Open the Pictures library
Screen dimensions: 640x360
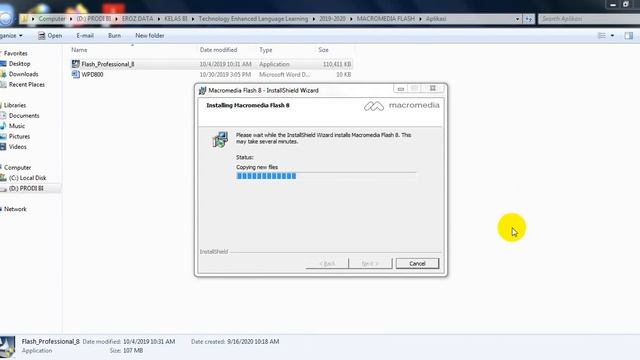point(19,136)
